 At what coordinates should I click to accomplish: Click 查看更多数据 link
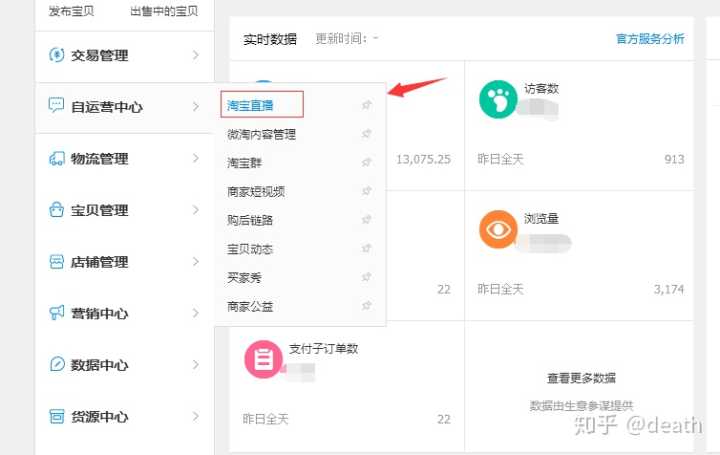[581, 378]
